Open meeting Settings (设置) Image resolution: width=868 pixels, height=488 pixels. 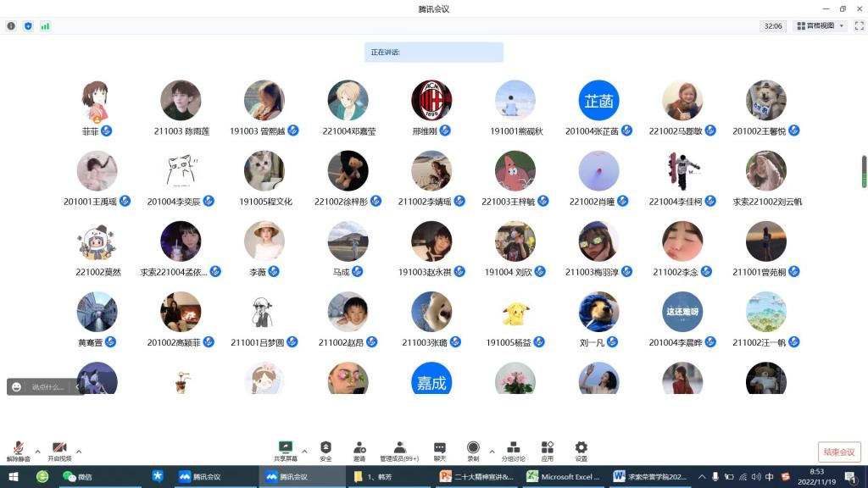(581, 450)
